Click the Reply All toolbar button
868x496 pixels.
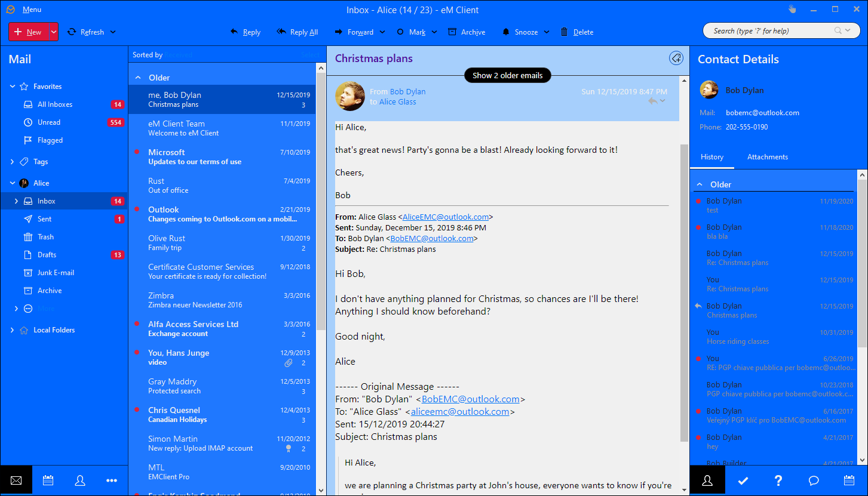pos(297,32)
